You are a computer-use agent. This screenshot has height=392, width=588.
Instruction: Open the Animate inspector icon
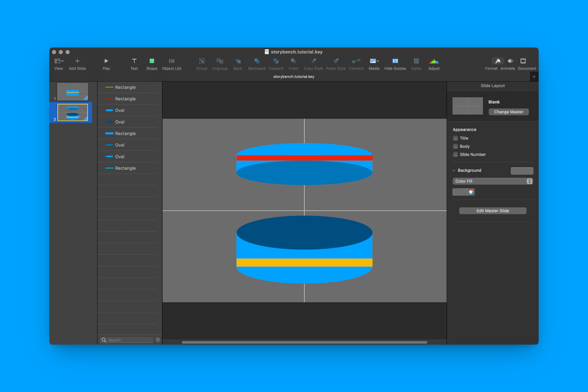coord(510,61)
